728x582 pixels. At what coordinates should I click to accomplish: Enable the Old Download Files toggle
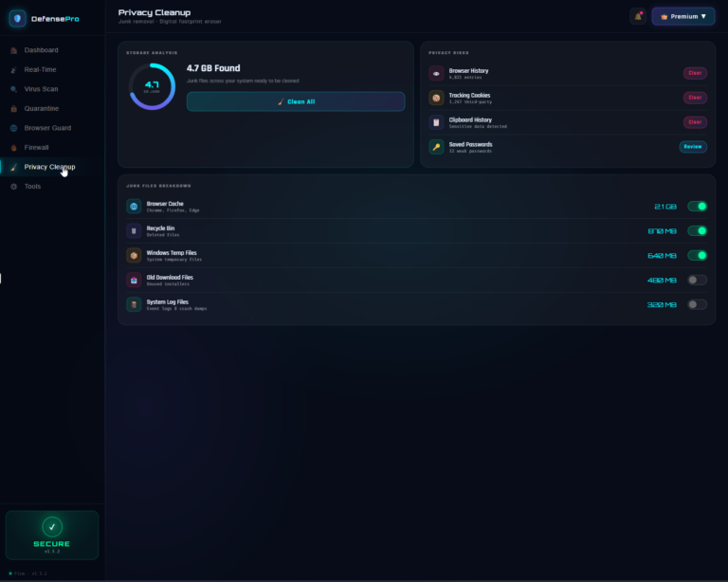click(697, 281)
